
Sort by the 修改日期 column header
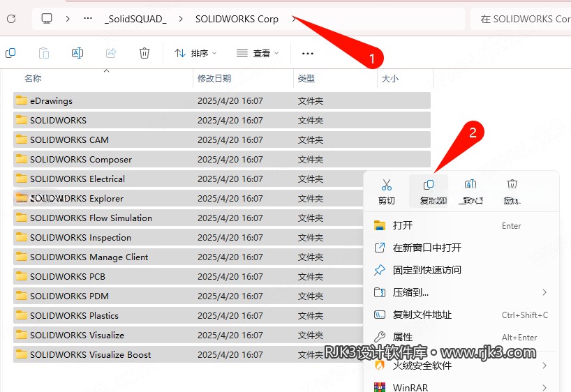point(214,78)
